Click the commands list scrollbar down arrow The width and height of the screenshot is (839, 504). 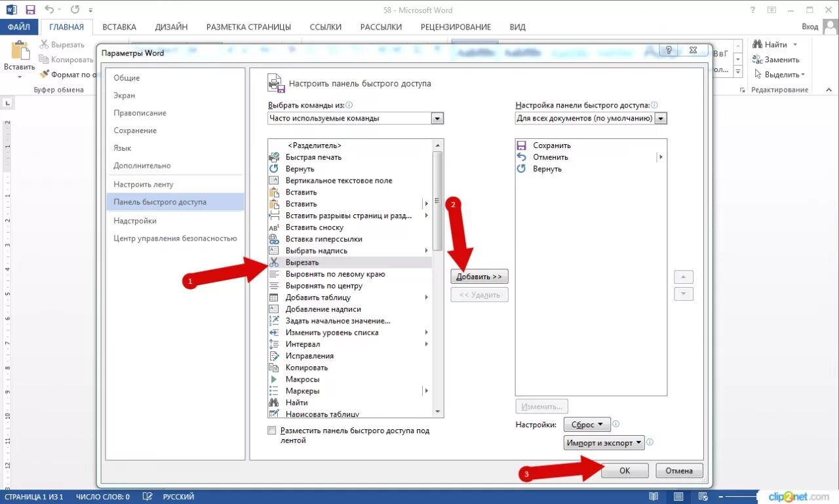[x=438, y=411]
